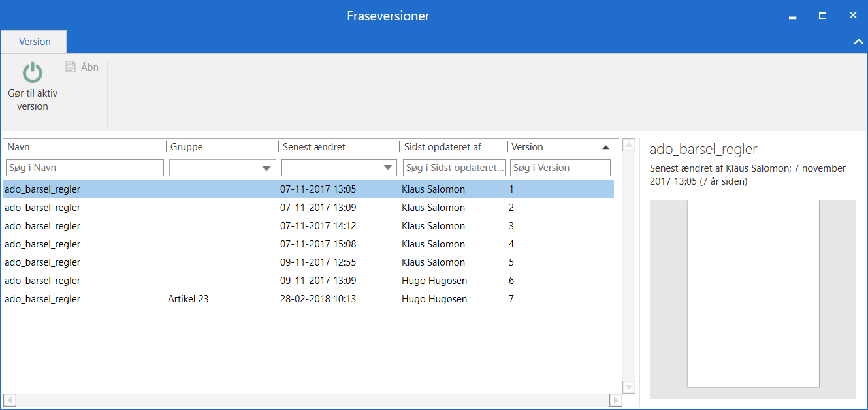Viewport: 868px width, 410px height.
Task: Click the 'Gør til aktiv version' power icon
Action: 33,72
